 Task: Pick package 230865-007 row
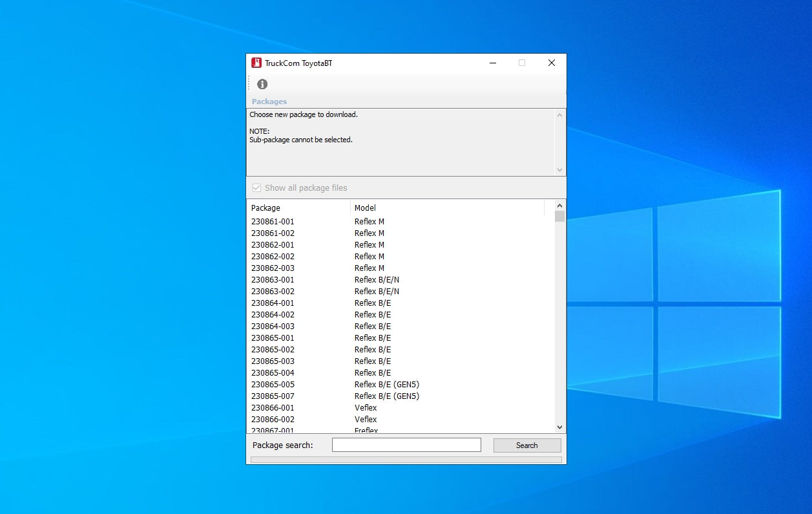(273, 396)
